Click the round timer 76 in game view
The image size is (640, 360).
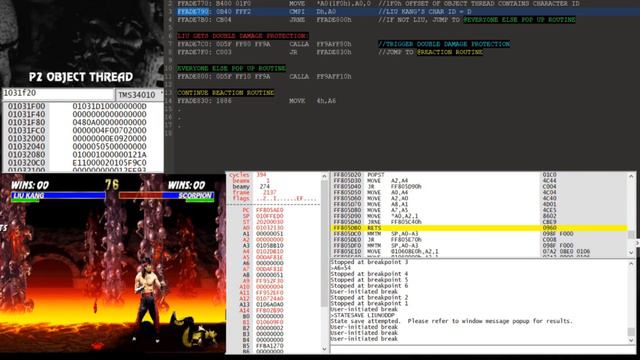[x=112, y=185]
